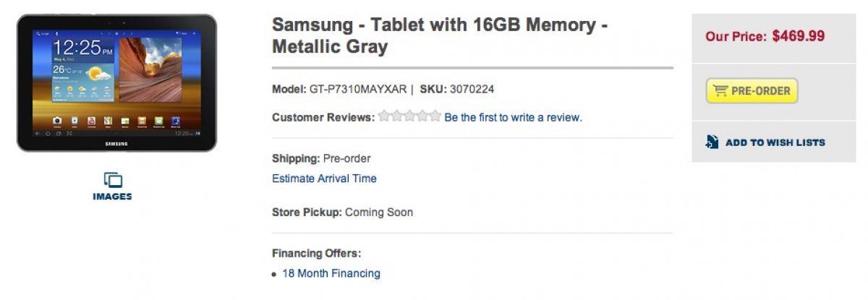Click the stacked Images gallery icon

[113, 180]
